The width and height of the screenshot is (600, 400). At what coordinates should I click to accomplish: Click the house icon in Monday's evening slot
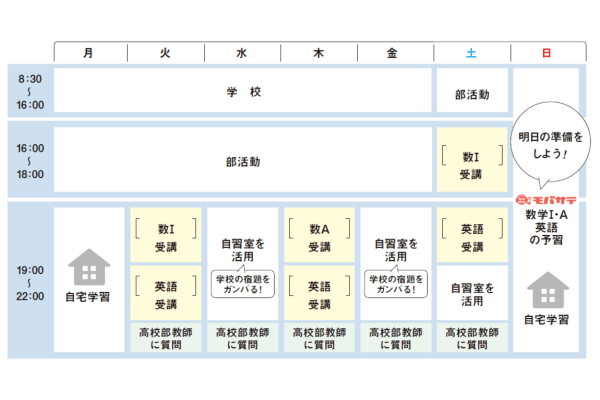[90, 268]
